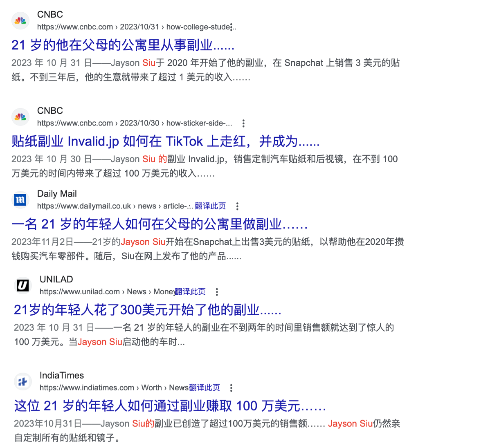This screenshot has height=448, width=499.
Task: Open more options menu for UNILAD result
Action: (217, 292)
